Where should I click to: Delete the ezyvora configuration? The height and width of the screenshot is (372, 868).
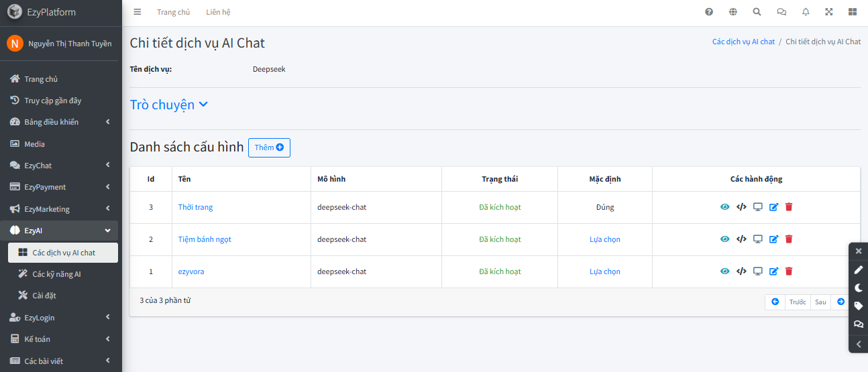click(x=789, y=271)
